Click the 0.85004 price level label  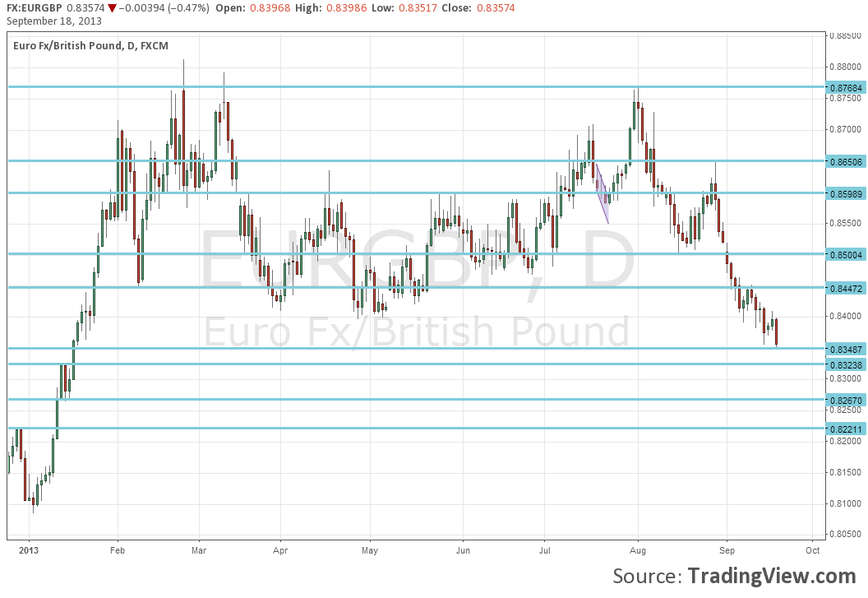[x=845, y=255]
